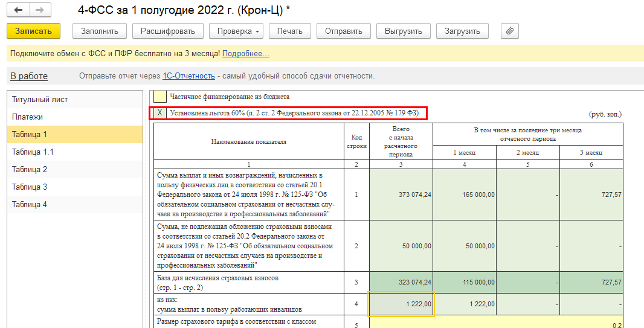Send report with Отправить button
Image resolution: width=644 pixels, height=328 pixels.
(343, 31)
